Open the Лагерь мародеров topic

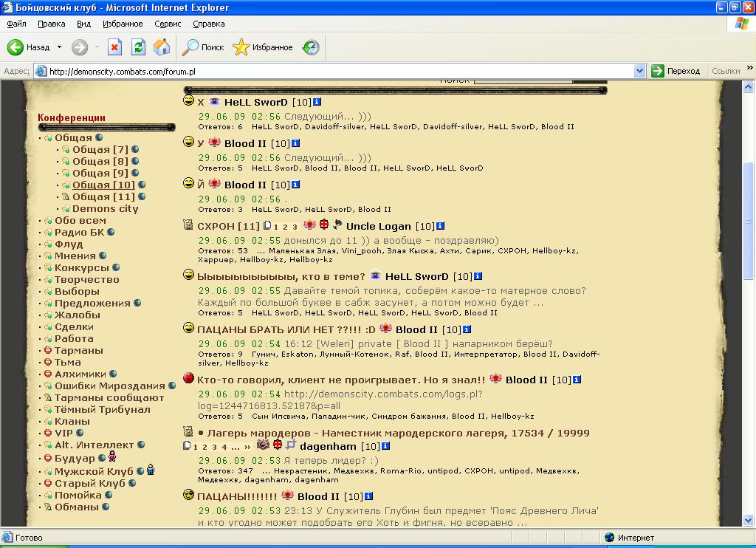tap(398, 433)
